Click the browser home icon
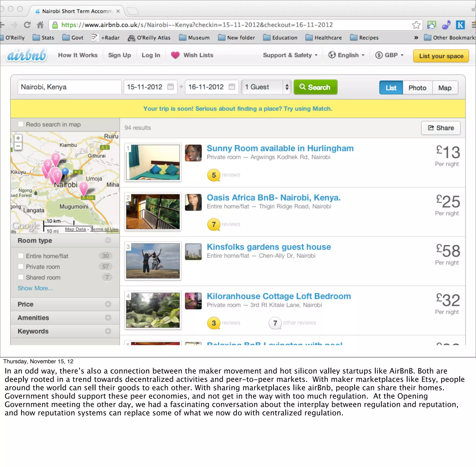The width and height of the screenshot is (476, 467). point(40,25)
